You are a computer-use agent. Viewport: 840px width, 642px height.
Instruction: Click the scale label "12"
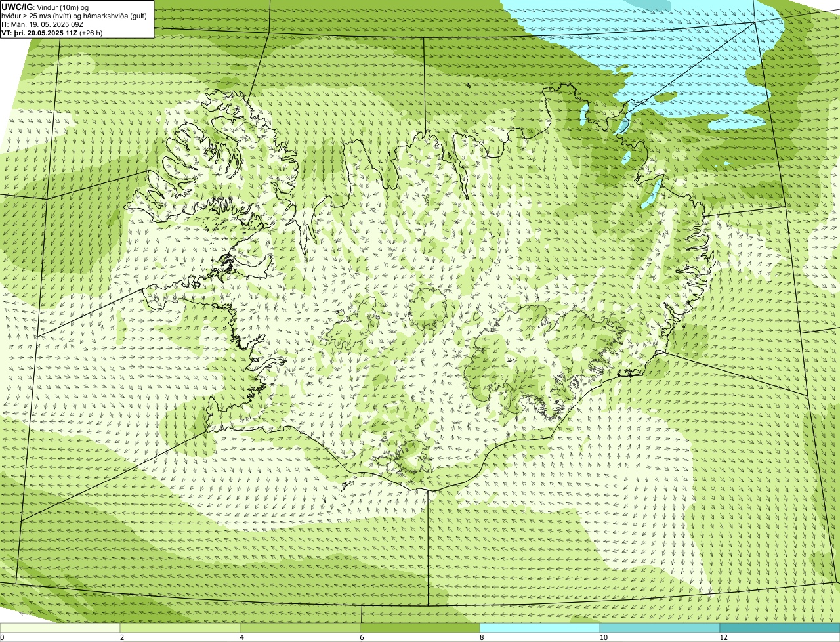click(723, 637)
